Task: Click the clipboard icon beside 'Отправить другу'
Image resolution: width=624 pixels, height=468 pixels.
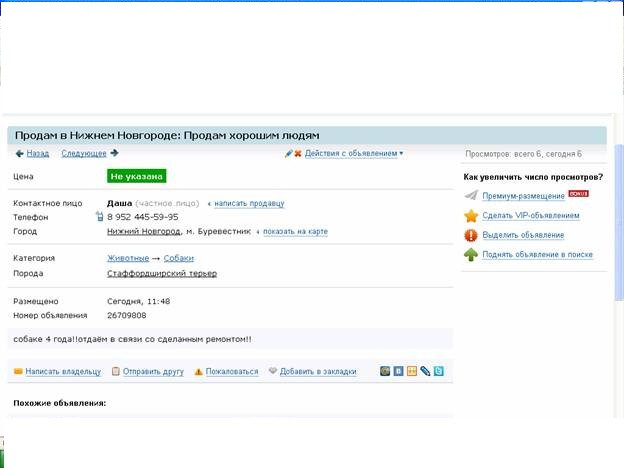Action: [116, 371]
